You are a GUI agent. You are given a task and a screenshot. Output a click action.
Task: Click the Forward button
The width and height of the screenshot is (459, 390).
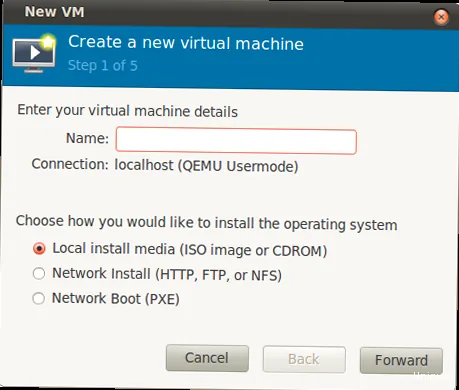[x=401, y=361]
